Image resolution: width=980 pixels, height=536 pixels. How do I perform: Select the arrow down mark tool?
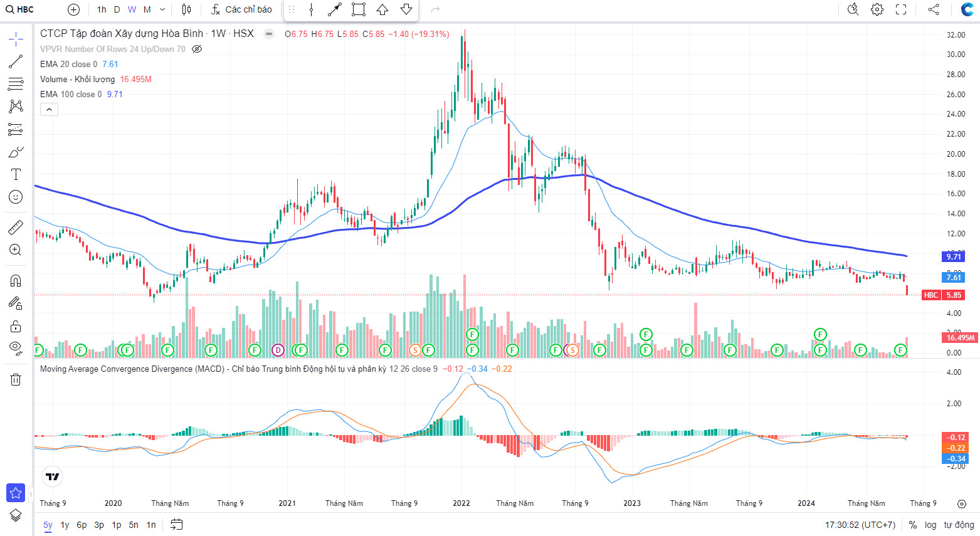click(x=406, y=9)
